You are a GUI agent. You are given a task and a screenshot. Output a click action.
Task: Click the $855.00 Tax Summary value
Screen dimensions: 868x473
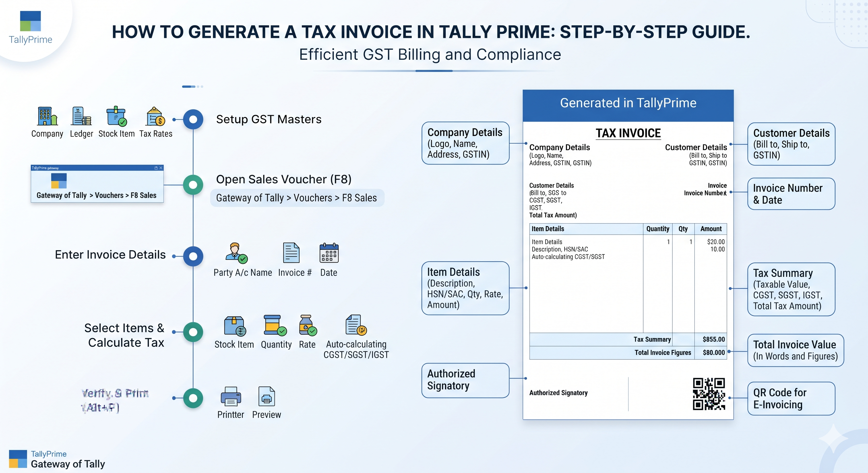point(714,339)
